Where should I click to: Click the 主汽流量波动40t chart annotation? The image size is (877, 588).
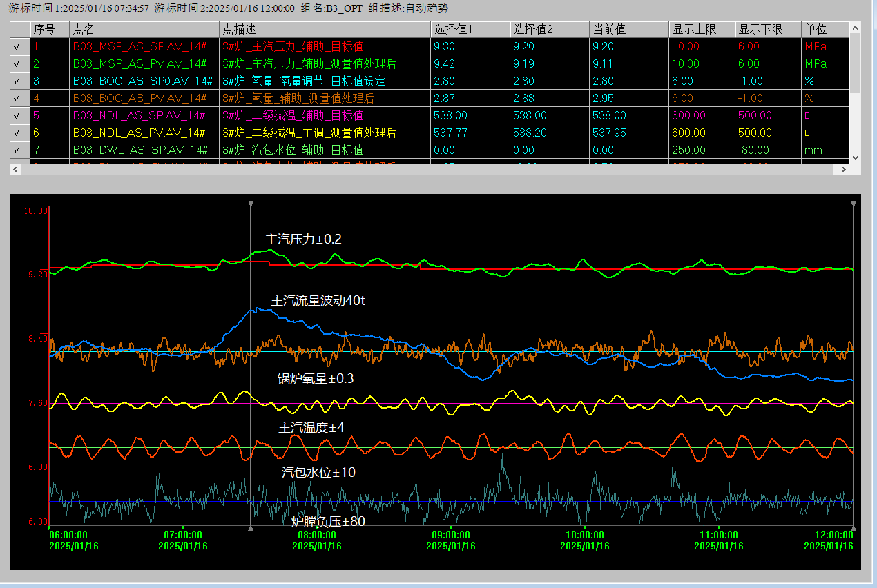tap(318, 301)
